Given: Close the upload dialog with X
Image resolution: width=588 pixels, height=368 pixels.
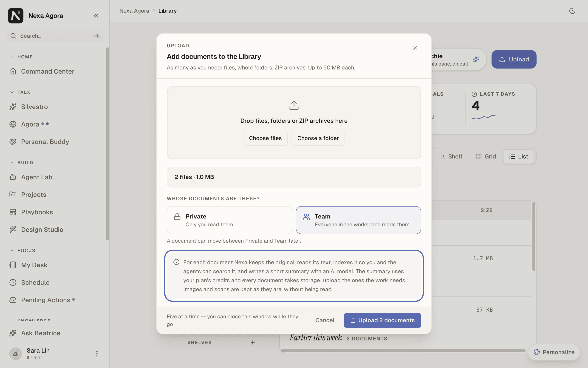Looking at the screenshot, I should (415, 48).
